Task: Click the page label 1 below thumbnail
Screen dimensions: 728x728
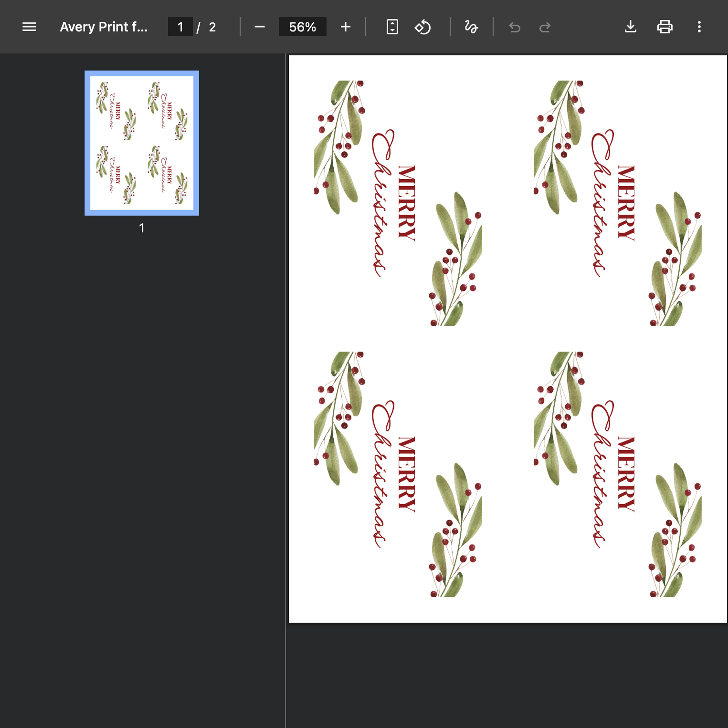Action: click(142, 228)
